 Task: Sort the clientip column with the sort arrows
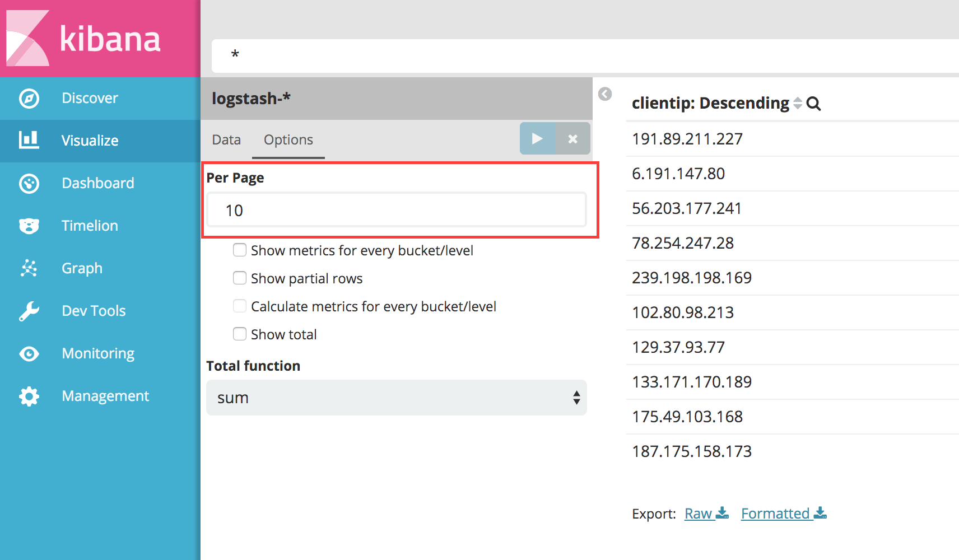[798, 104]
